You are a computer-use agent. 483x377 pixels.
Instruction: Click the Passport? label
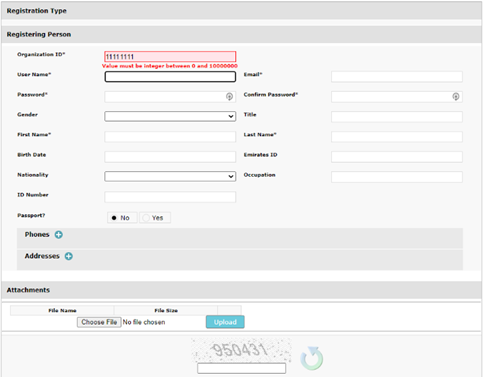[31, 215]
